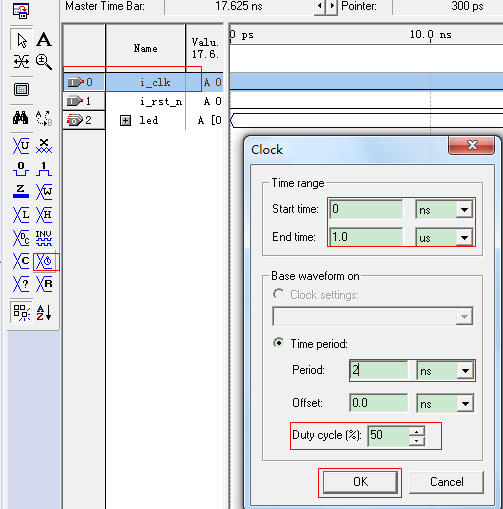This screenshot has height=509, width=503.
Task: Close the Clock dialog
Action: click(x=472, y=145)
